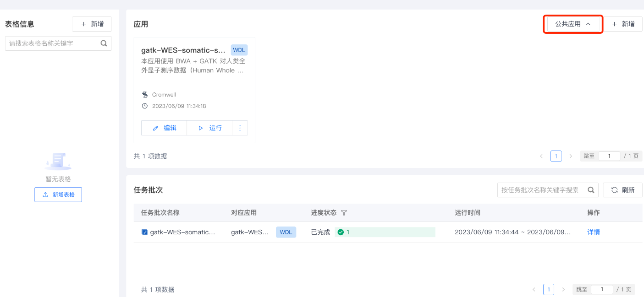
Task: Click Cromwell engine icon on card
Action: [x=145, y=95]
